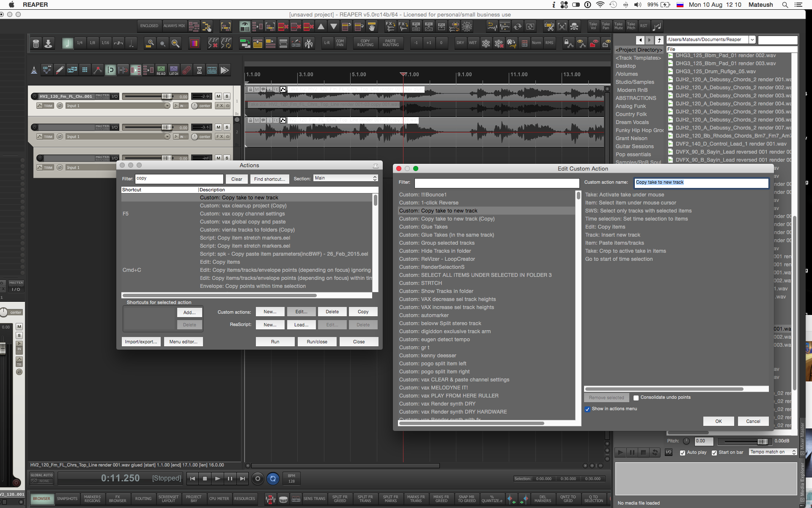This screenshot has width=812, height=508.
Task: Open the CPU METER tab
Action: coord(219,499)
